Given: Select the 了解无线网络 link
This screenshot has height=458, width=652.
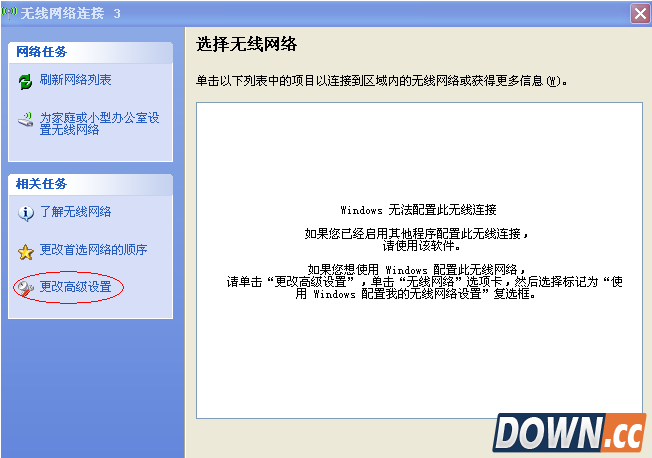Looking at the screenshot, I should 76,212.
